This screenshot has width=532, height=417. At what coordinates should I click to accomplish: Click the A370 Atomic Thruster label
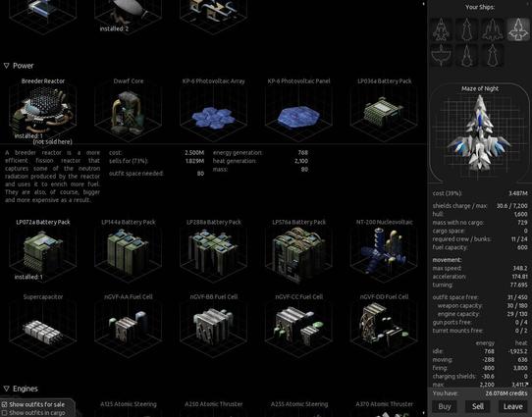point(384,404)
